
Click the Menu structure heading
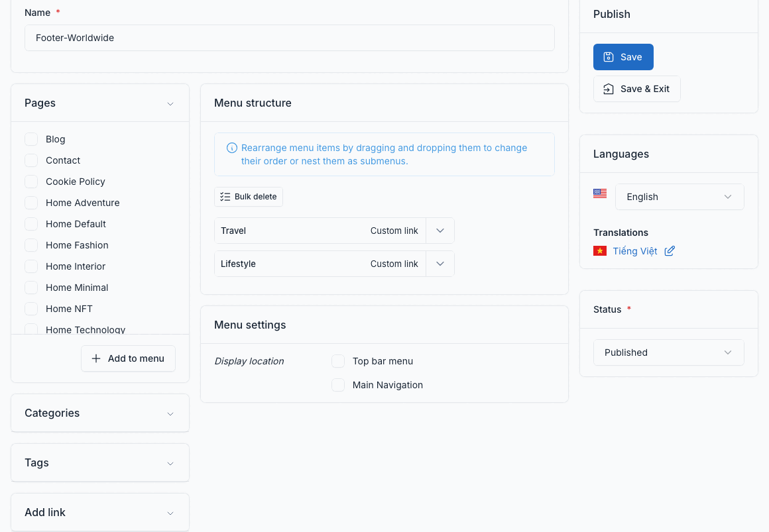tap(253, 103)
